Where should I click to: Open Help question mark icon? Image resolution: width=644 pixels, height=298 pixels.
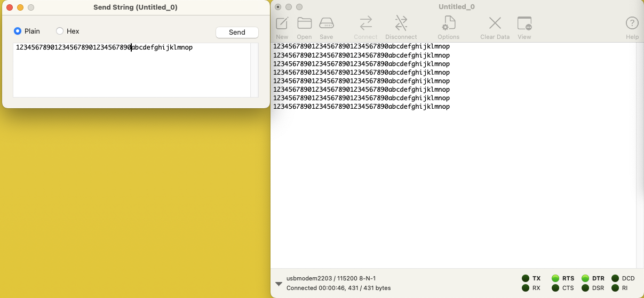(632, 23)
